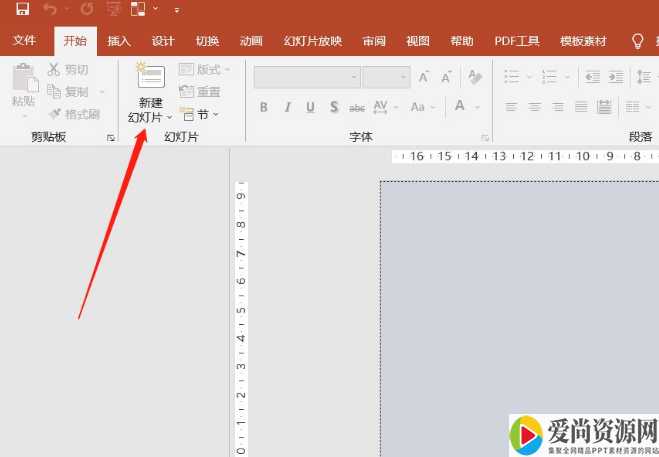This screenshot has width=659, height=457.
Task: Toggle strikethrough abc
Action: click(x=357, y=108)
